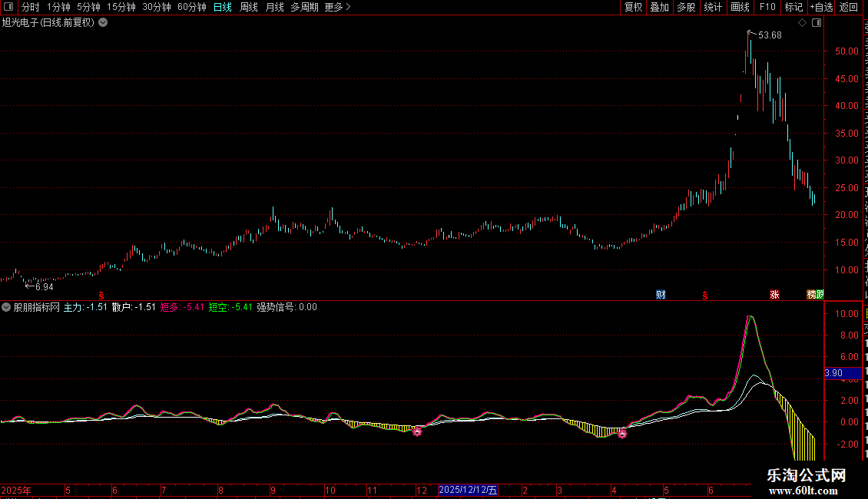Viewport: 868px width, 499px height.
Task: Click the 53.68 high price label
Action: 770,35
